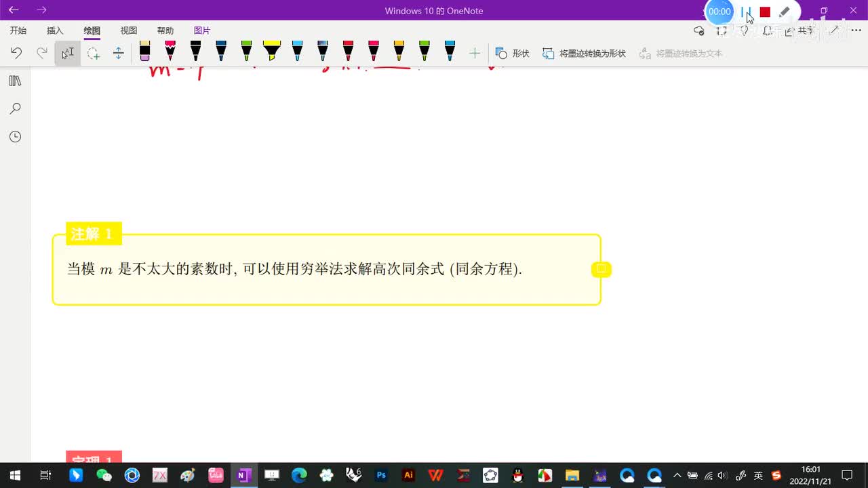
Task: Stop the recording with the red square
Action: [x=765, y=12]
